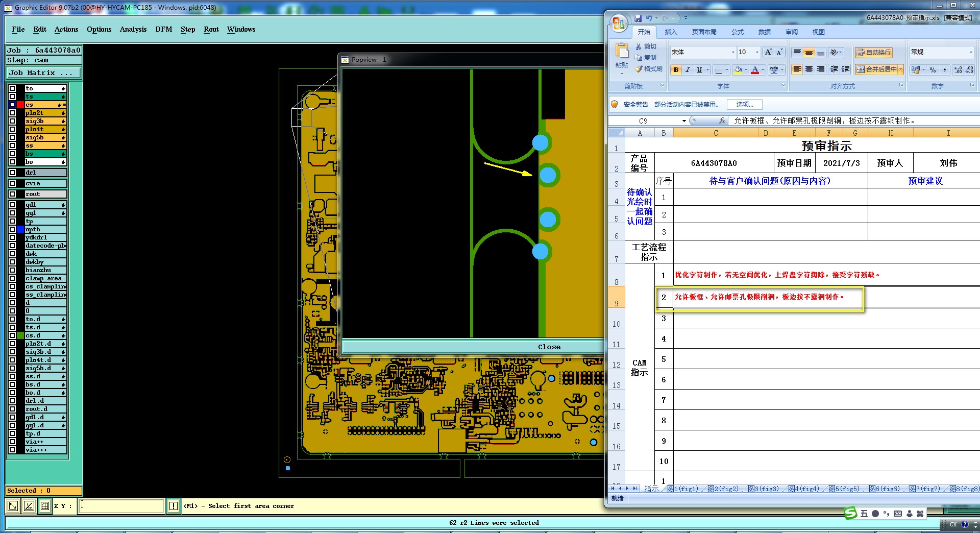
Task: Click the Format Painter (格式刷) brush
Action: 638,69
